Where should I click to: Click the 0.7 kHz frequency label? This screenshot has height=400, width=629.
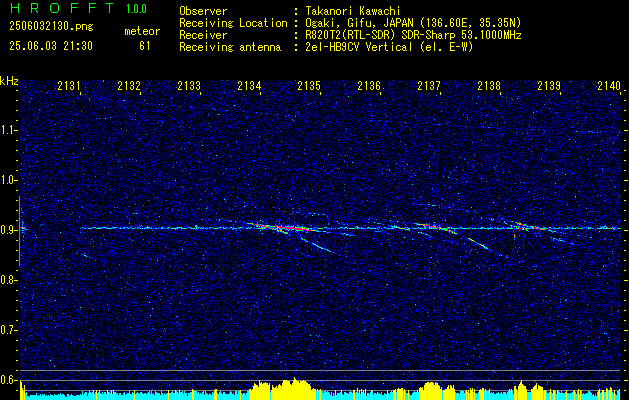coord(9,330)
